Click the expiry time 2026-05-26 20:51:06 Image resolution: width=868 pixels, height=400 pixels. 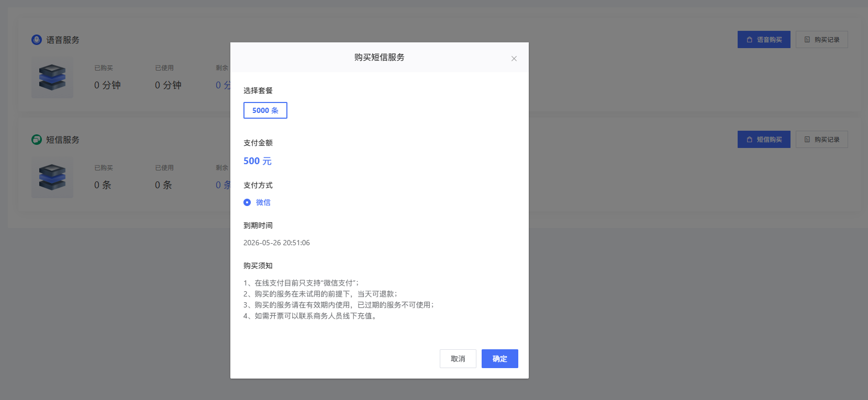coord(276,243)
